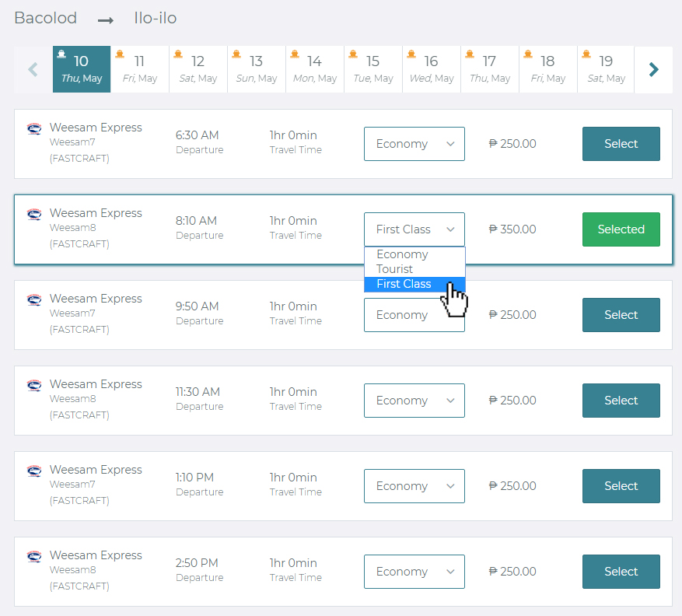
Task: Click the 11:30 AM departure time
Action: (x=198, y=392)
